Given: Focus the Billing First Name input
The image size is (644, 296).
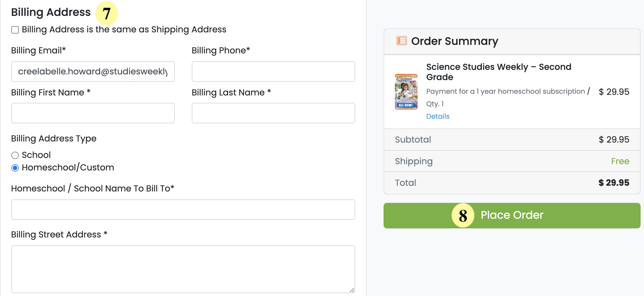Looking at the screenshot, I should click(x=93, y=113).
